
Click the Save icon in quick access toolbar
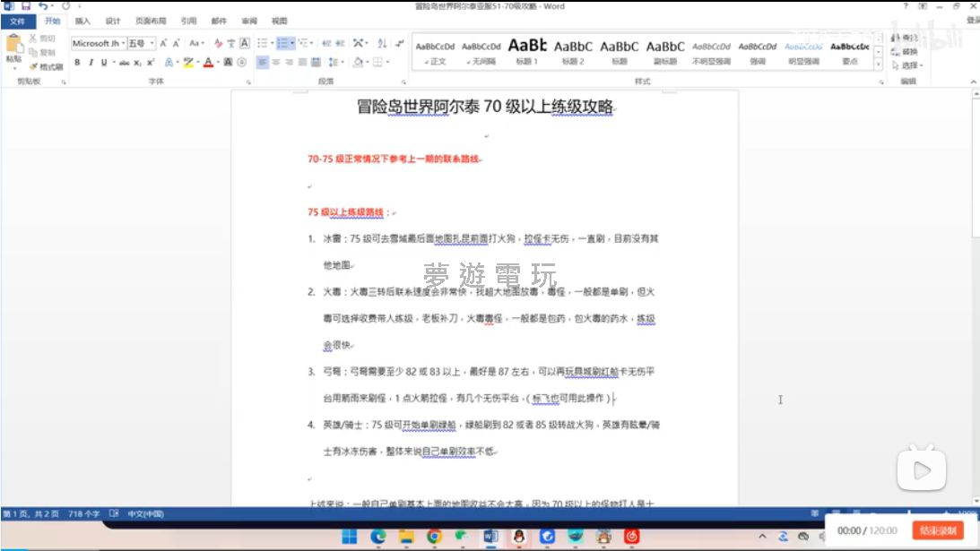26,6
